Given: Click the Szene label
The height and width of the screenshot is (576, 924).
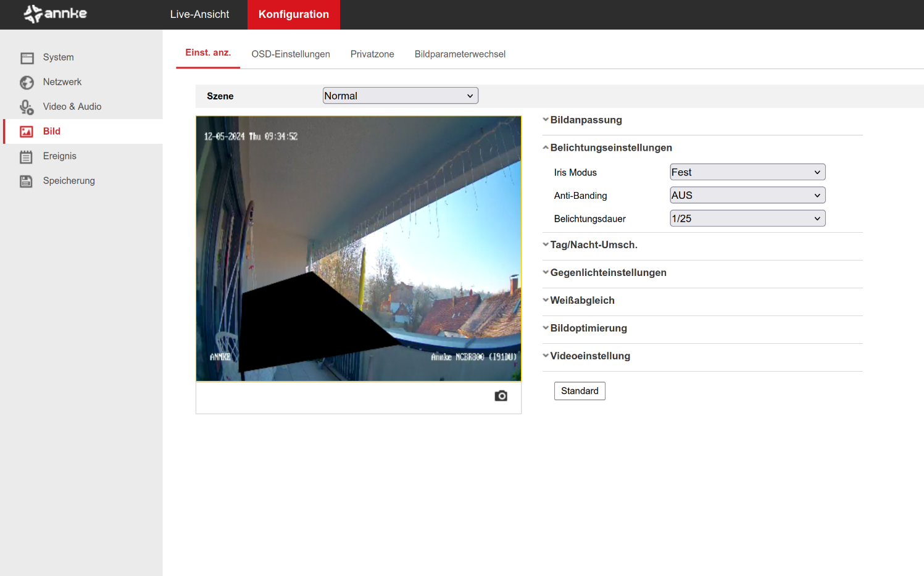Looking at the screenshot, I should (220, 96).
